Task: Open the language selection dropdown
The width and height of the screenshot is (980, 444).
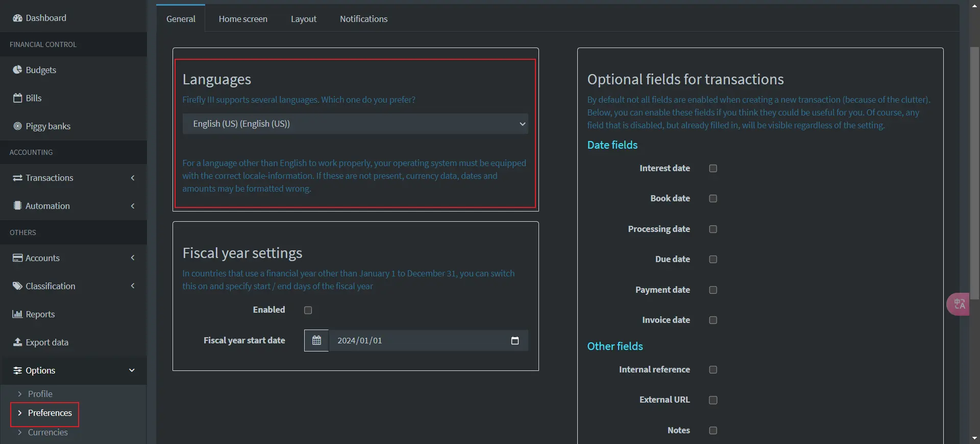Action: tap(355, 124)
